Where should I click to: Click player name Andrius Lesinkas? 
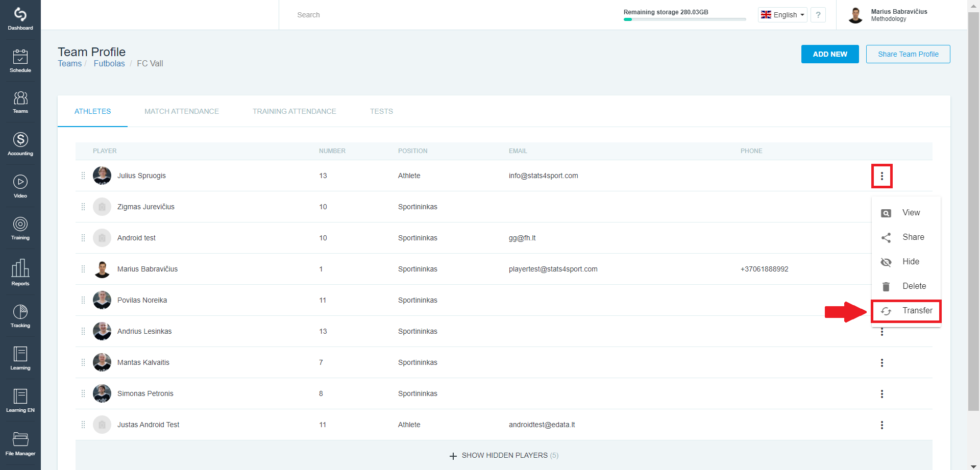(144, 331)
